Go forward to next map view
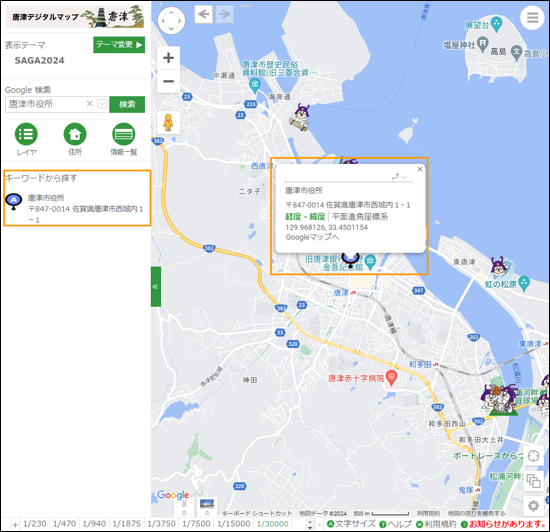The width and height of the screenshot is (550, 532). (x=224, y=14)
